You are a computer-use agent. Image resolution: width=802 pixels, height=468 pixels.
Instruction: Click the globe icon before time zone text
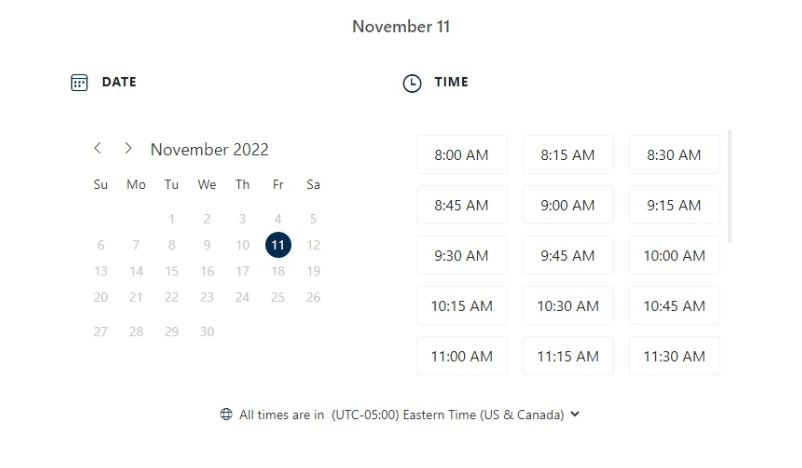pyautogui.click(x=226, y=414)
